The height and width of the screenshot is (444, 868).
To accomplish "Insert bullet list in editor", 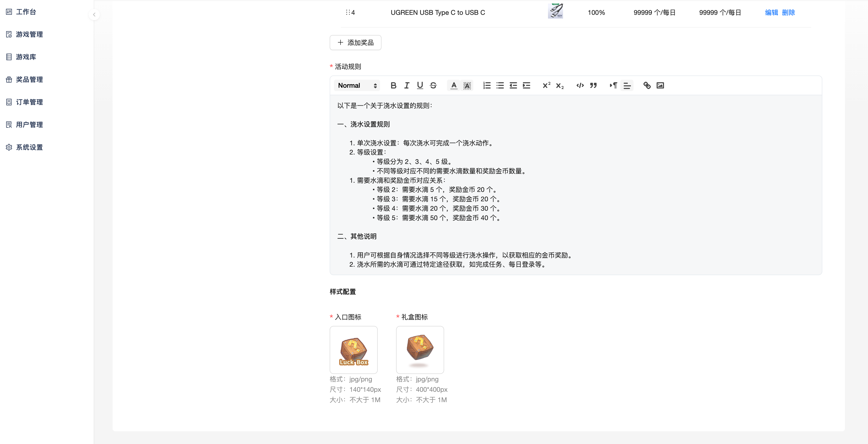I will click(500, 86).
